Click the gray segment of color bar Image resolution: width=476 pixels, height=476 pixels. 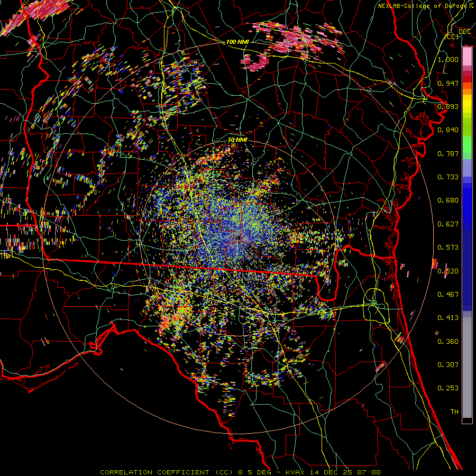pos(467,368)
